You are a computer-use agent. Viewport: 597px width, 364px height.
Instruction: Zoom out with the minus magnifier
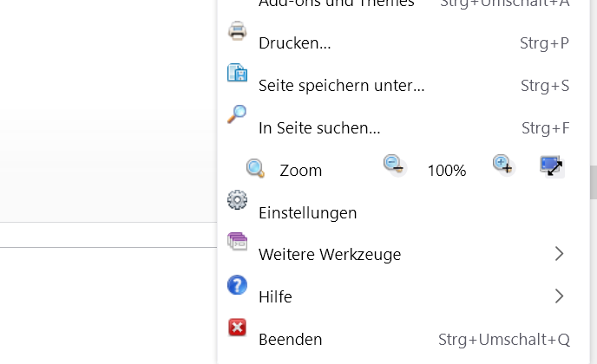click(x=395, y=164)
